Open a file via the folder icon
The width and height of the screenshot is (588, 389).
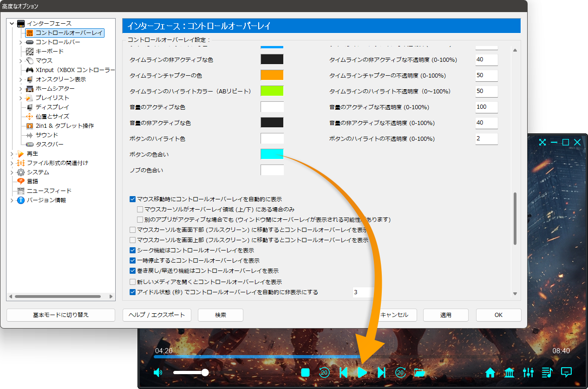tap(419, 372)
